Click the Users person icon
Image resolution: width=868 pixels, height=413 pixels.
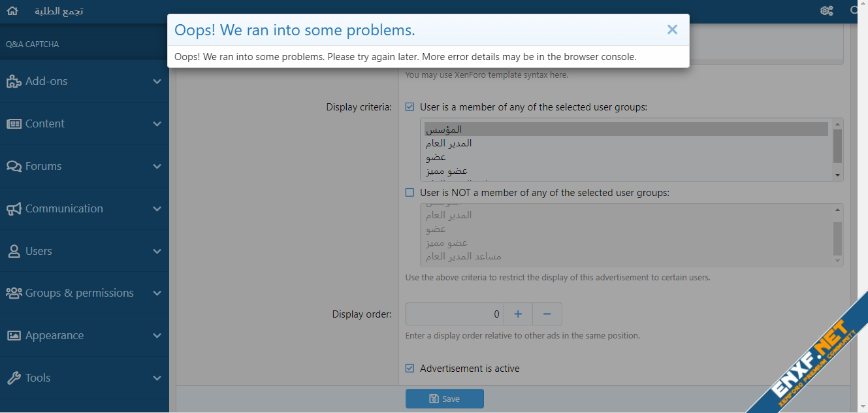point(14,252)
